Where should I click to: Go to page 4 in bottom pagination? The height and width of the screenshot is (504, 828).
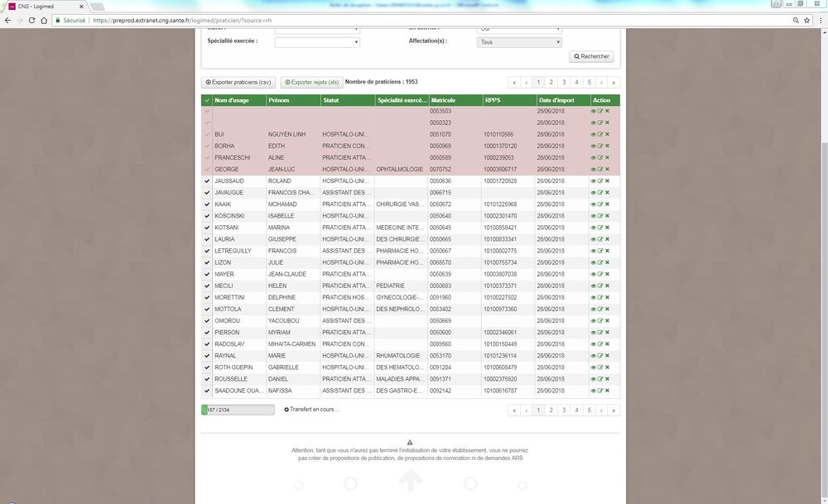pyautogui.click(x=576, y=410)
